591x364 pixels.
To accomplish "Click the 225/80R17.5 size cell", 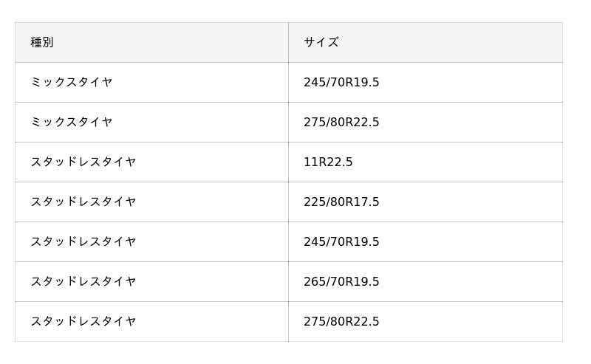I will click(x=341, y=202).
